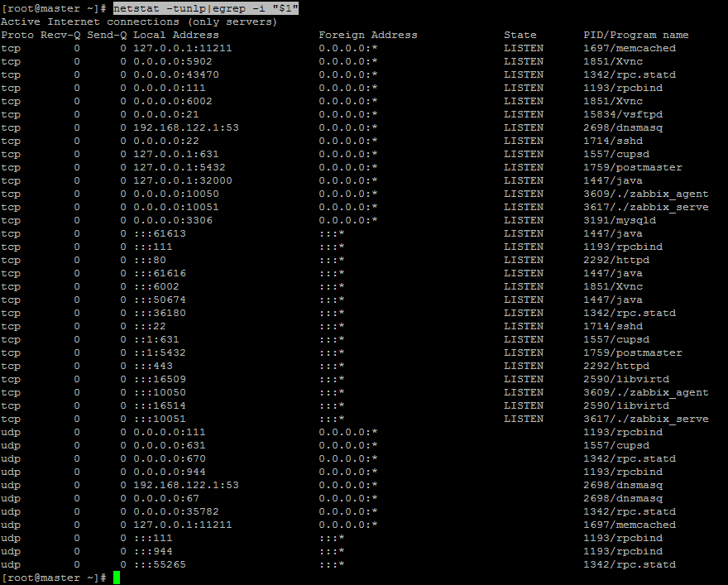The height and width of the screenshot is (585, 728).
Task: Click address :::50674
Action: (160, 300)
